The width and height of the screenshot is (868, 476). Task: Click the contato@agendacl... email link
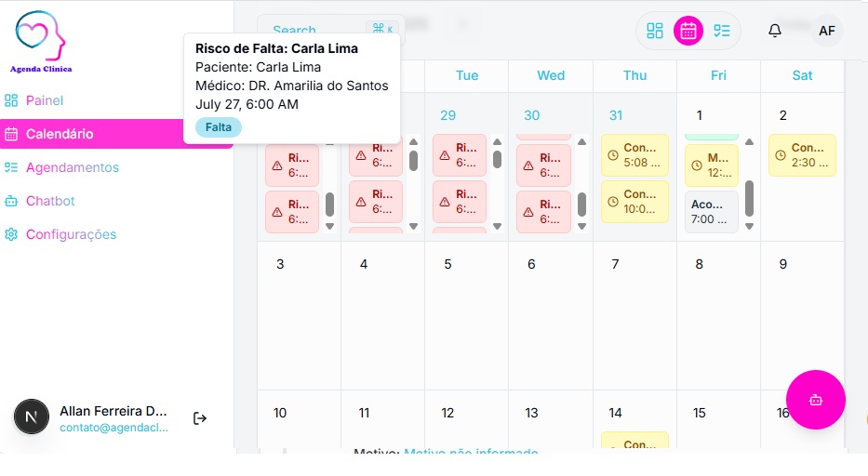coord(114,428)
